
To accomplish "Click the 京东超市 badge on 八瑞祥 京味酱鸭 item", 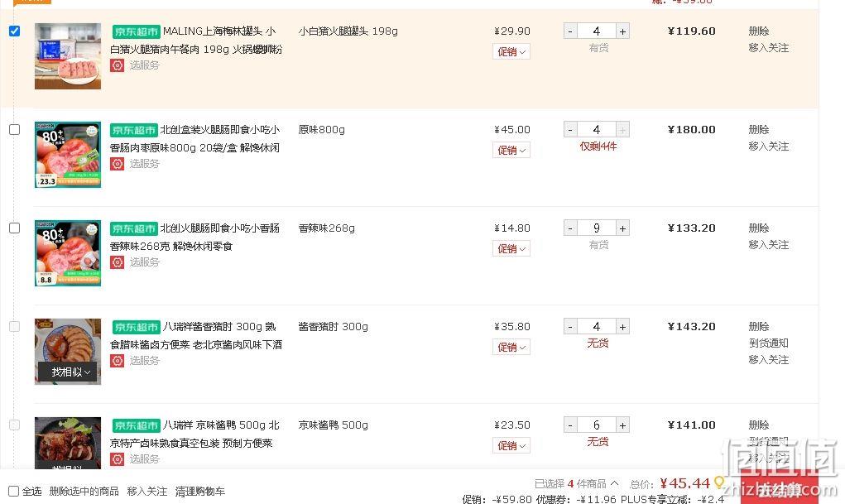I will 137,425.
